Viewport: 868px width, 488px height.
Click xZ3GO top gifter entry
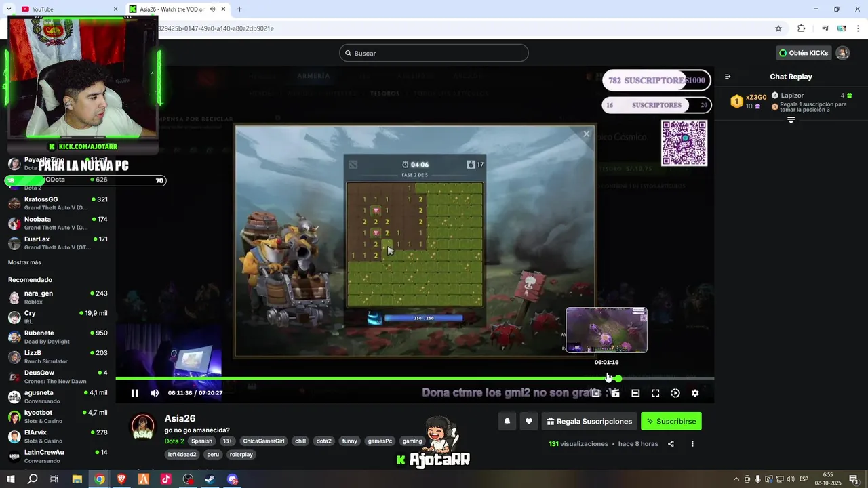[749, 101]
